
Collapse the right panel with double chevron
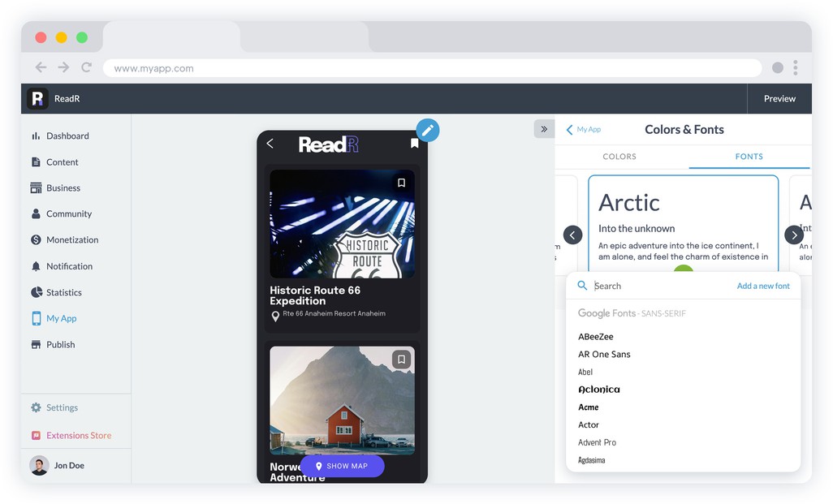click(x=544, y=129)
